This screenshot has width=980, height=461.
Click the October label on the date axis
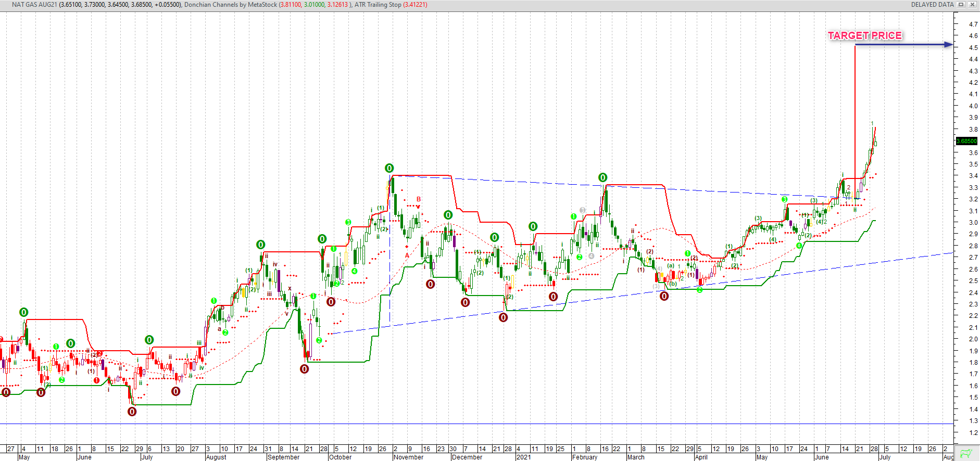tap(340, 457)
